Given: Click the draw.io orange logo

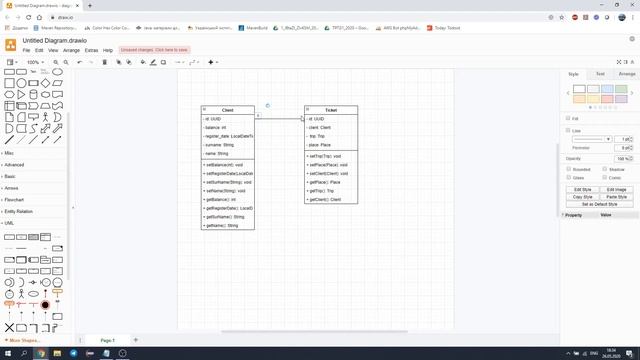Looking at the screenshot, I should tap(11, 45).
